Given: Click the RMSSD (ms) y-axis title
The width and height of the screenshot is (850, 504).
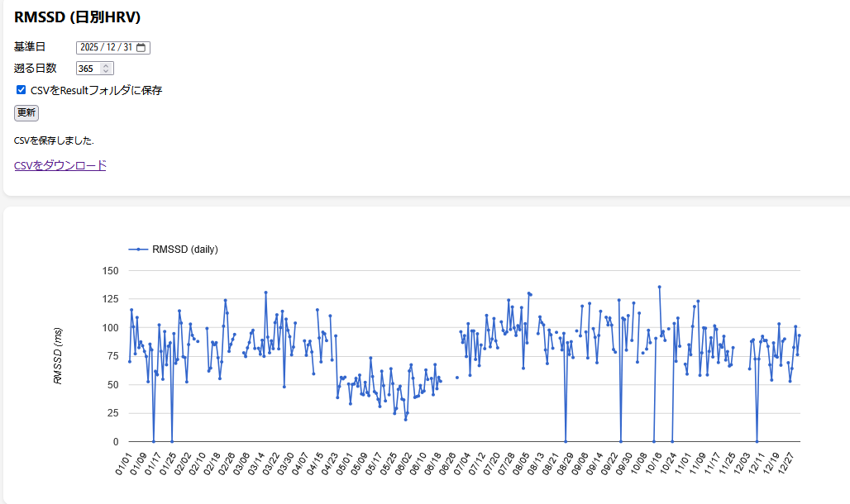Looking at the screenshot, I should (58, 356).
